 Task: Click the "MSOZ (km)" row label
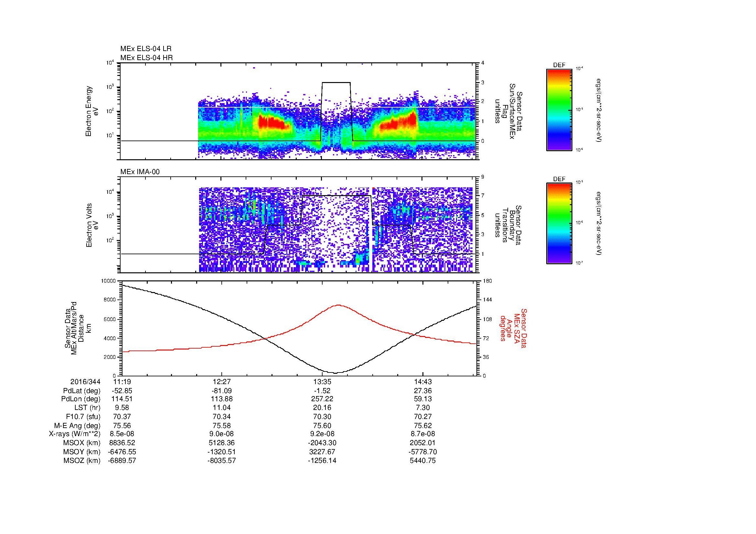pos(82,461)
